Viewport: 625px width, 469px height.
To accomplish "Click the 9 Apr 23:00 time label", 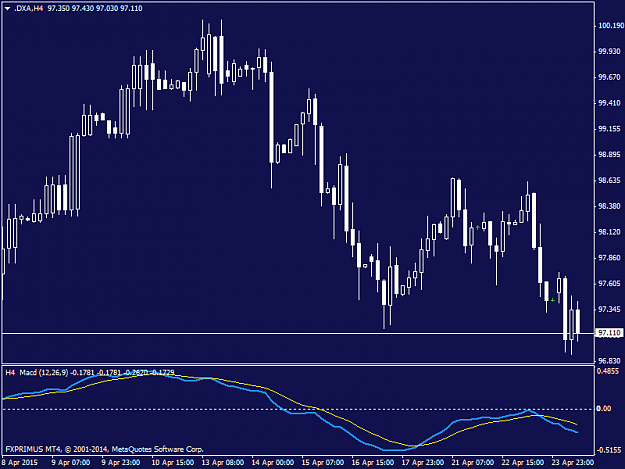I will pos(120,463).
